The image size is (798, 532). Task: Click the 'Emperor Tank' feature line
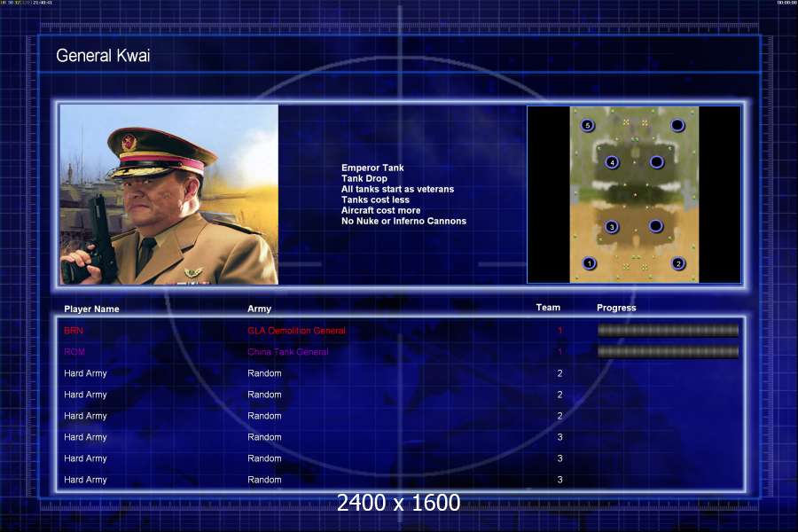[x=372, y=168]
